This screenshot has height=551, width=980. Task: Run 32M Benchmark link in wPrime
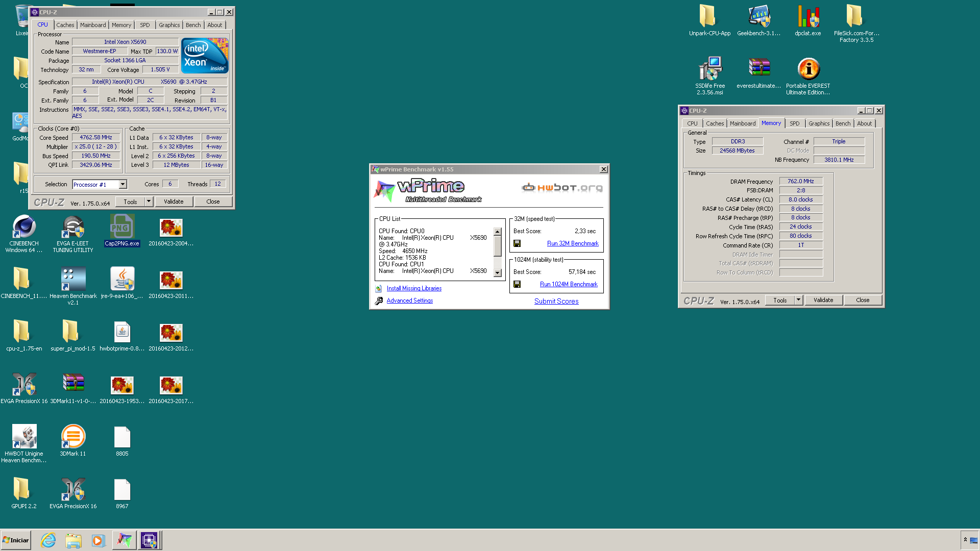click(573, 244)
